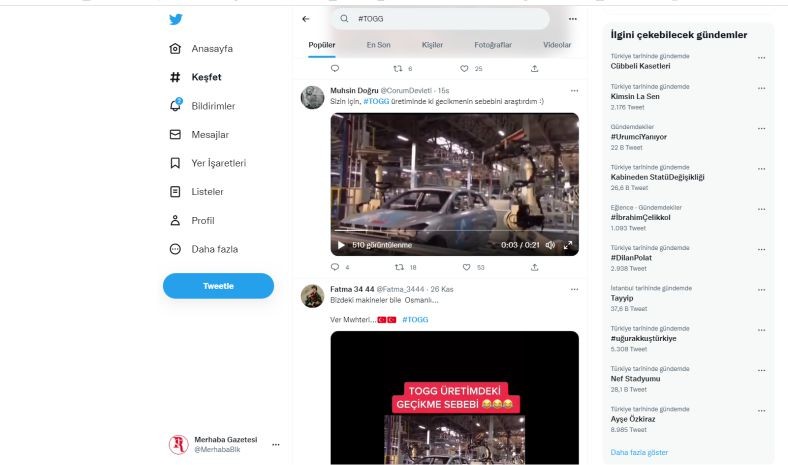
Task: Open trend Kimsin La Sen
Action: (x=635, y=97)
